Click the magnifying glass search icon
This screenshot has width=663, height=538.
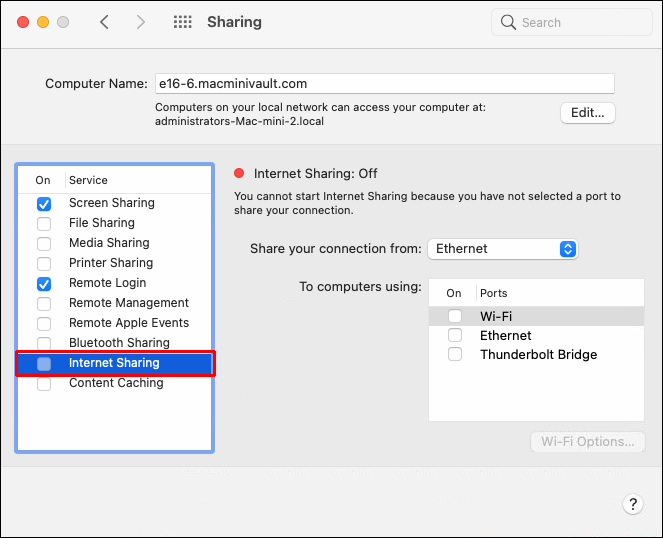tap(509, 22)
